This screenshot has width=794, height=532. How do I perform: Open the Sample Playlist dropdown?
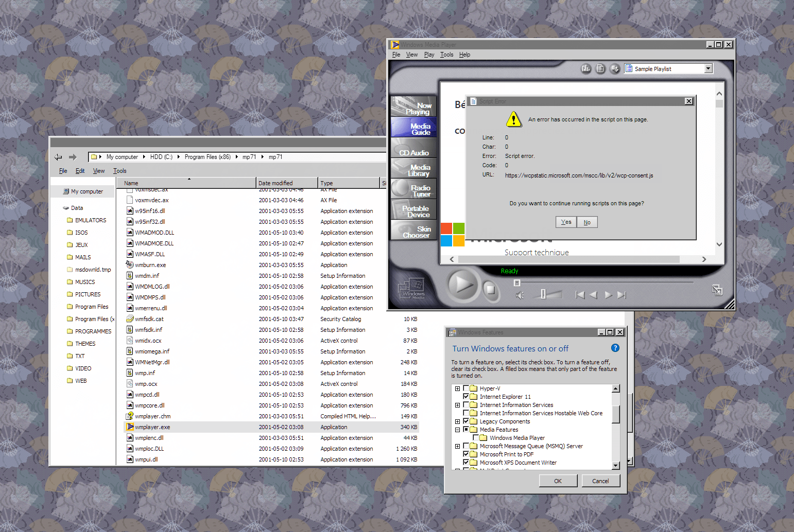(x=708, y=68)
